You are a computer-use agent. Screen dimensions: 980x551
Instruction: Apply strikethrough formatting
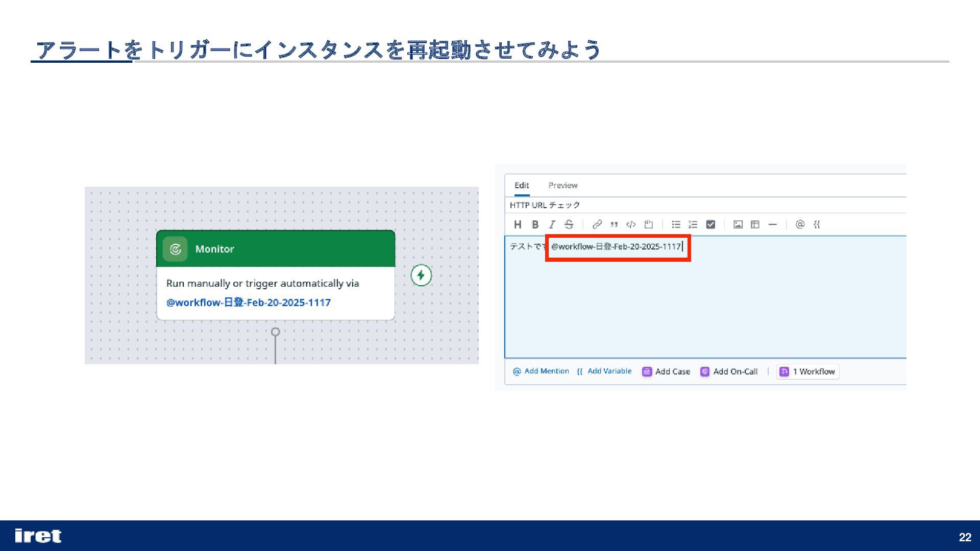tap(569, 224)
